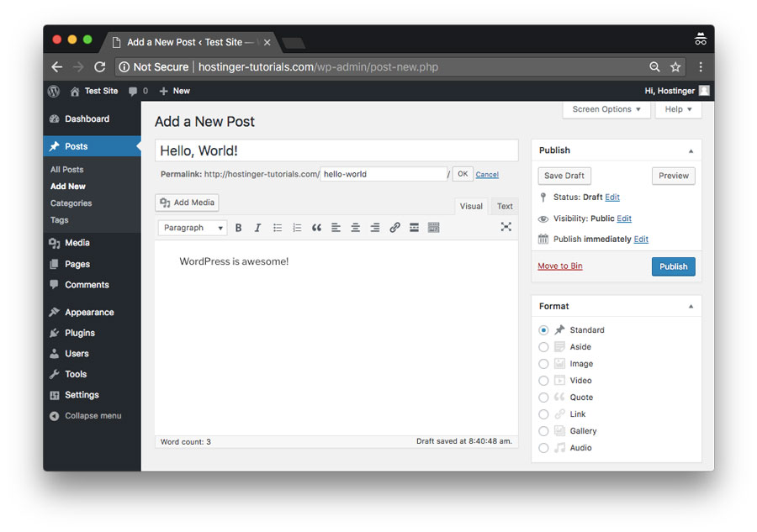
Task: Insert Read More tag
Action: [414, 228]
